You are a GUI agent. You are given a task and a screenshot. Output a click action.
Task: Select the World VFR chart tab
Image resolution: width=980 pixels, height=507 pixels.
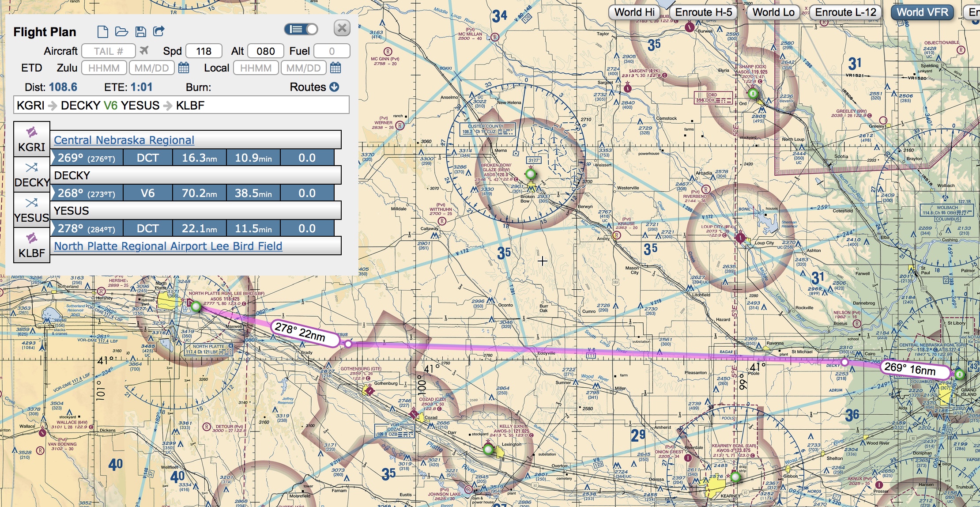click(922, 12)
